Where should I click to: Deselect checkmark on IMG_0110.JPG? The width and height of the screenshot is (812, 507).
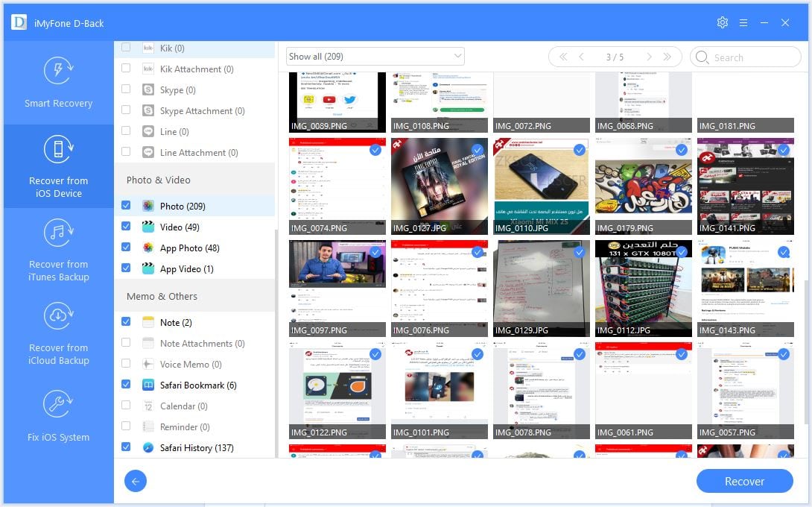coord(580,151)
